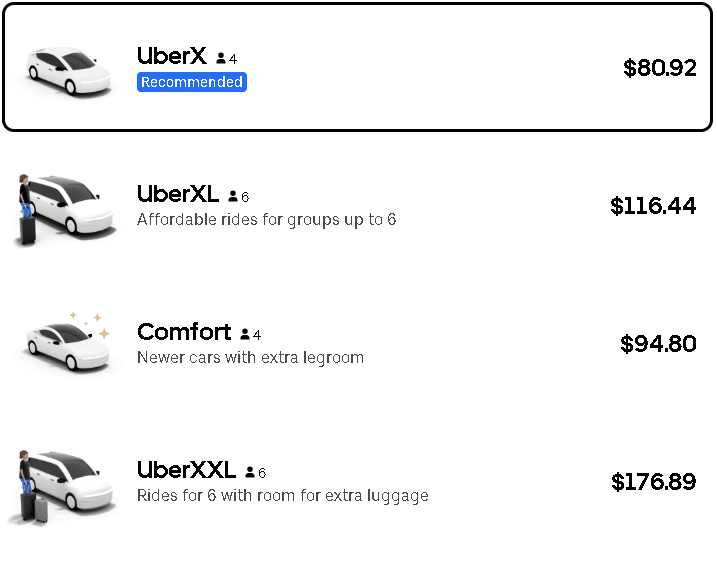Click 'Rides for 6 with room for extra luggage'
Image resolution: width=717 pixels, height=566 pixels.
pos(282,495)
